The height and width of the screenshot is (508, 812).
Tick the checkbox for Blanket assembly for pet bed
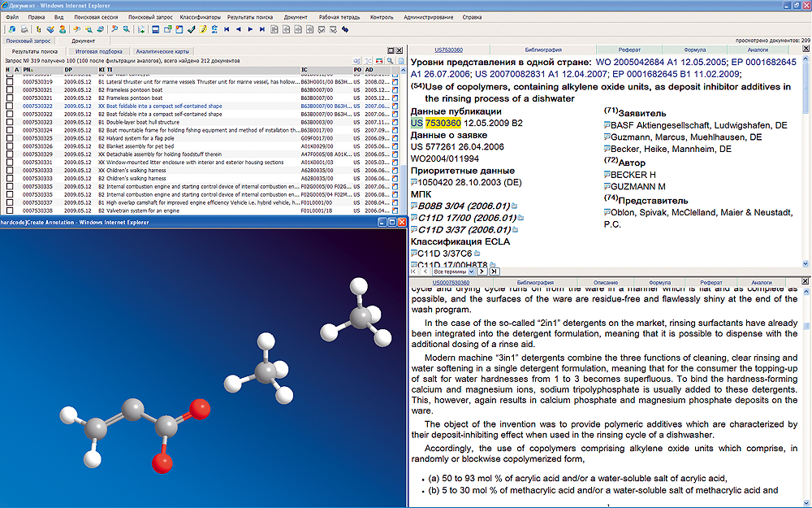(10, 146)
